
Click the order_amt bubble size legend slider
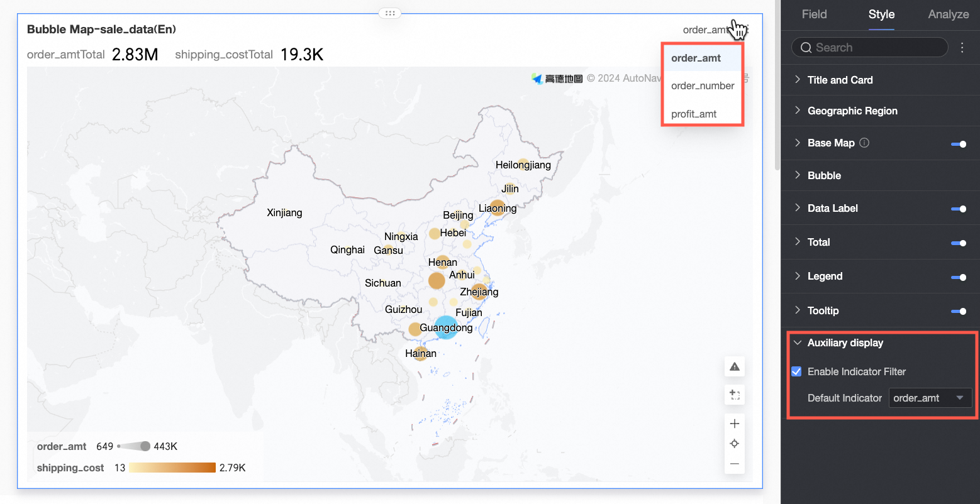pos(134,446)
